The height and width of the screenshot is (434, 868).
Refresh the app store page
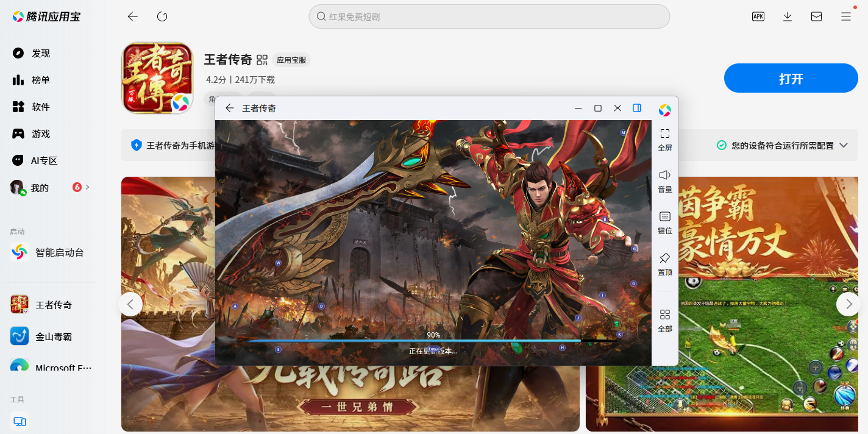click(162, 16)
